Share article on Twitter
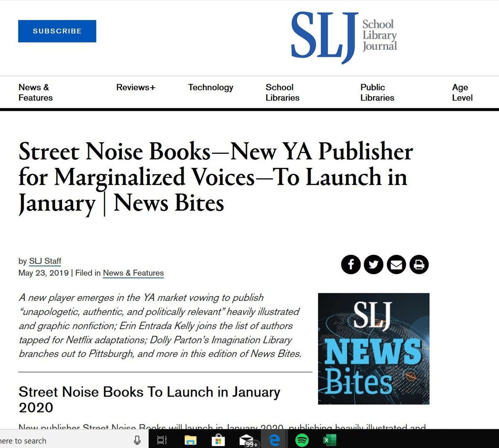499x448 pixels. coord(373,264)
